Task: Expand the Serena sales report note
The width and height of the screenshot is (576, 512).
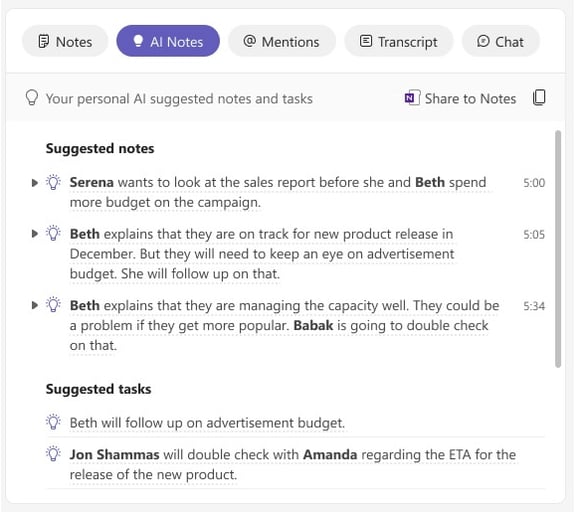Action: pyautogui.click(x=35, y=183)
